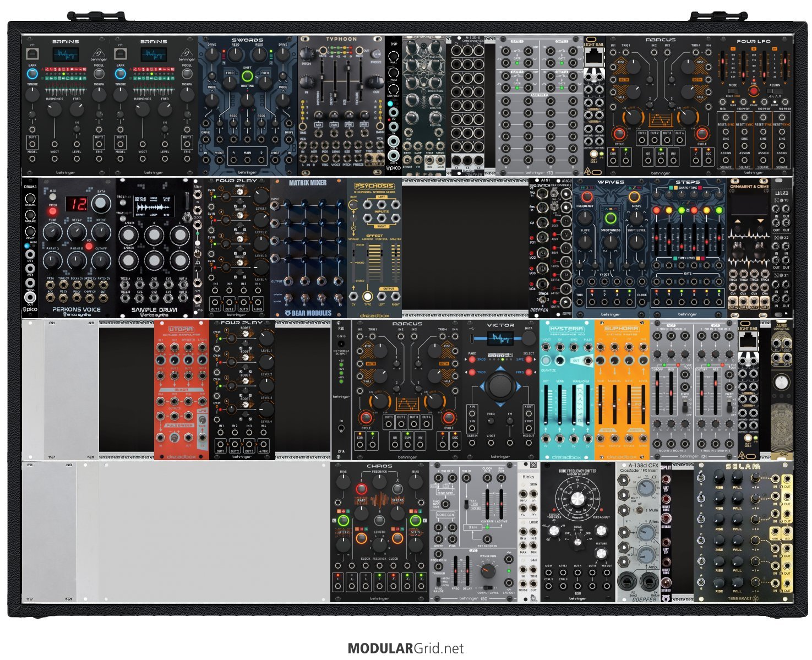Select the A-151 Seq Switch module
Viewport: 812px width, 660px height.
tap(539, 248)
